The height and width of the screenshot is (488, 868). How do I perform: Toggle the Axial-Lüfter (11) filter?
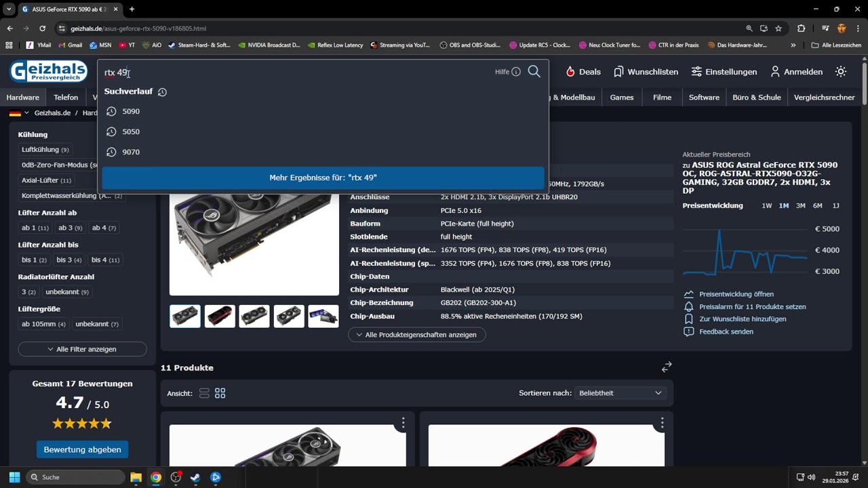click(47, 180)
